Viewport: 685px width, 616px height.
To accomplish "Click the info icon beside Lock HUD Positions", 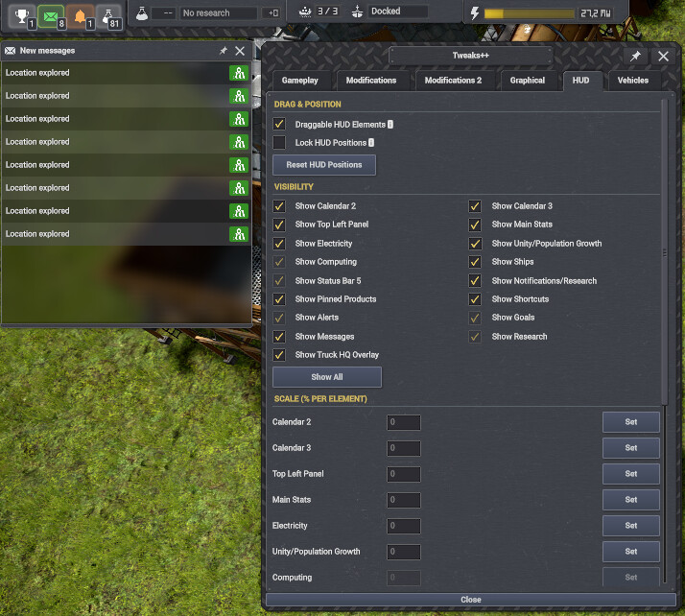I will coord(371,143).
